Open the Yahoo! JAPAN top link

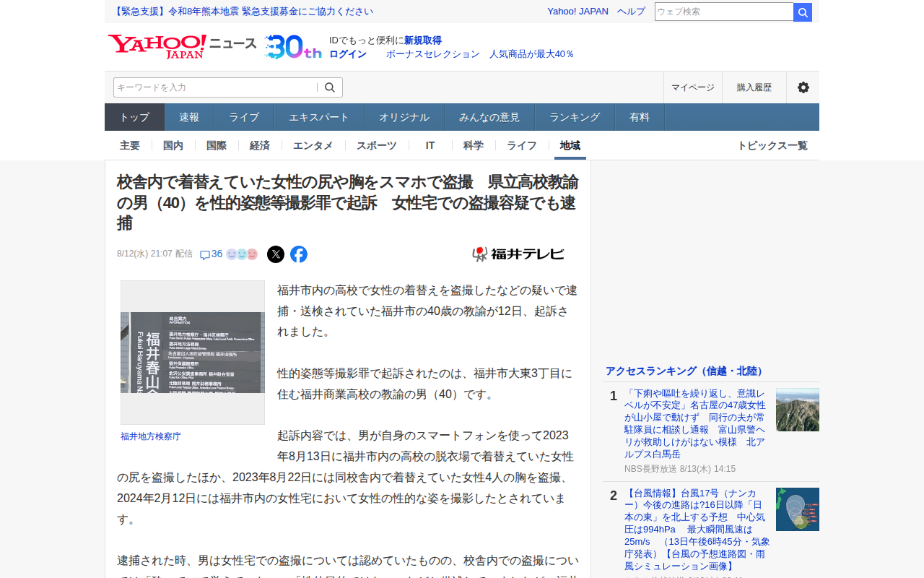577,12
